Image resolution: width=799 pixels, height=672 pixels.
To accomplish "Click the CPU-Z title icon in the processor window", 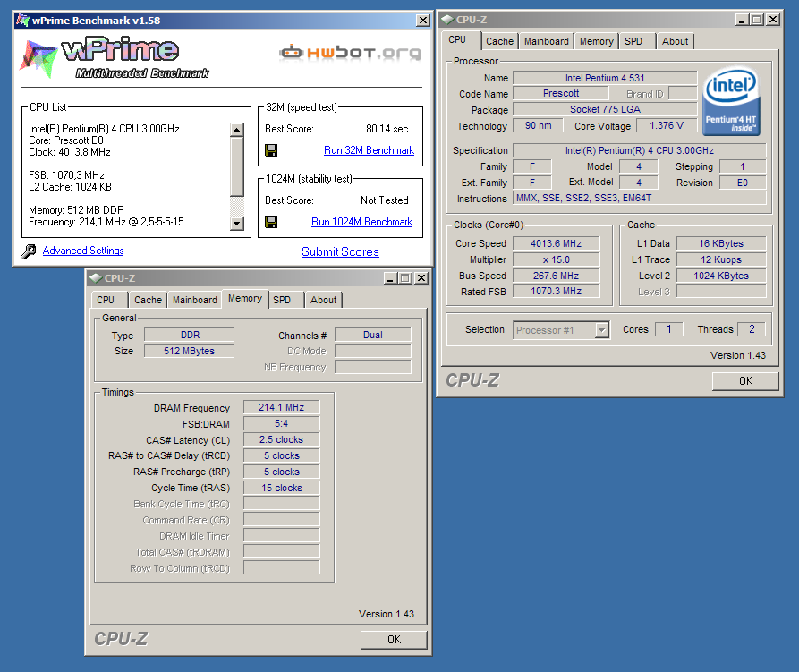I will (447, 20).
